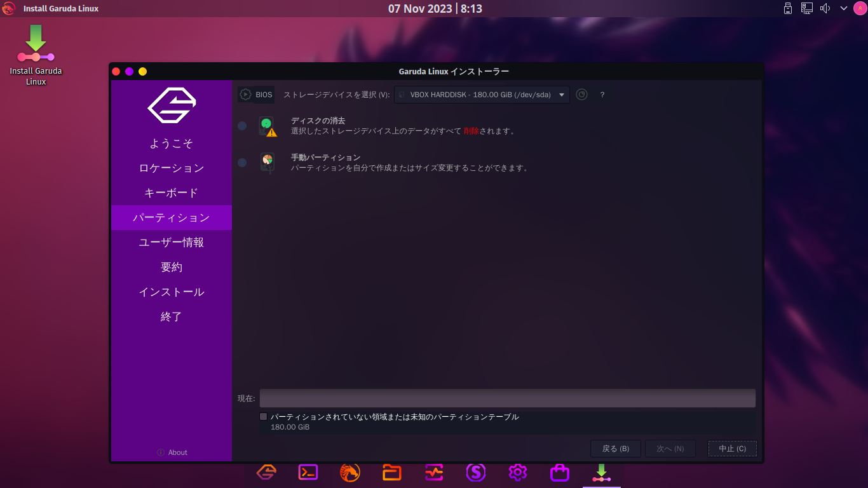
Task: Launch the system monitor pulse icon in dock
Action: [434, 472]
